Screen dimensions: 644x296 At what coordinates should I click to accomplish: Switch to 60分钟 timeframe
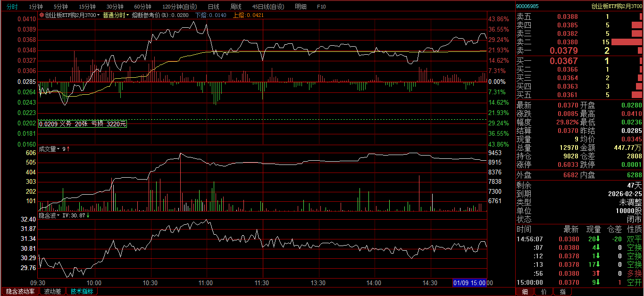[142, 7]
